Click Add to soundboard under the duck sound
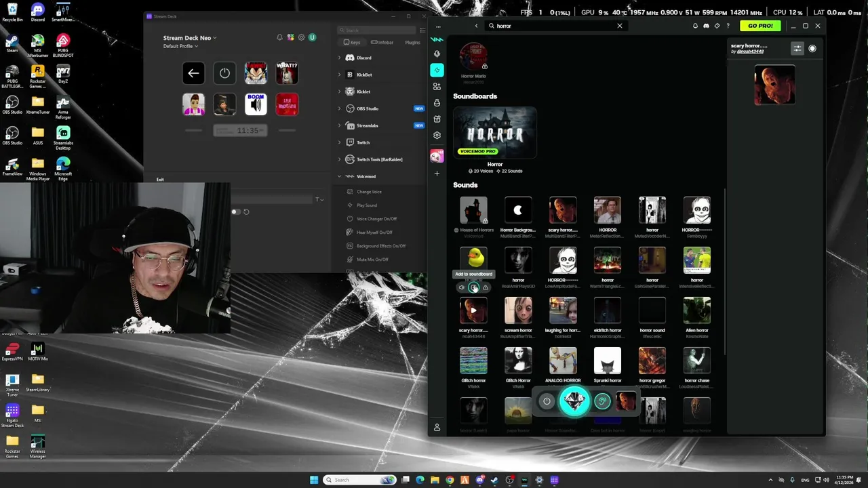The height and width of the screenshot is (488, 868). click(473, 287)
